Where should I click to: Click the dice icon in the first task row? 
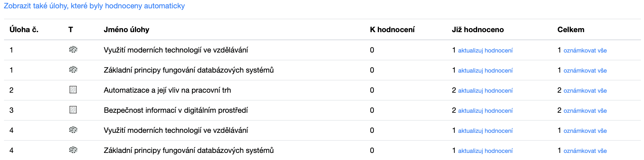point(73,50)
